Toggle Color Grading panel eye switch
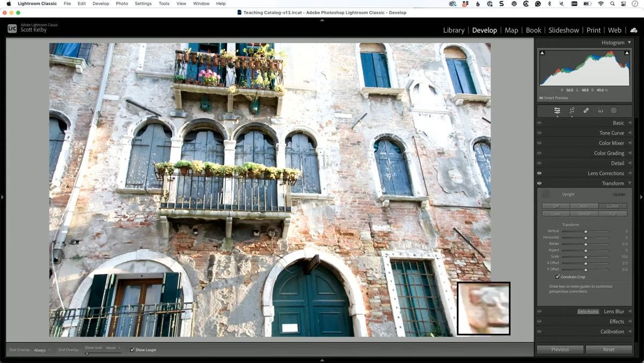Image resolution: width=644 pixels, height=363 pixels. [x=539, y=153]
